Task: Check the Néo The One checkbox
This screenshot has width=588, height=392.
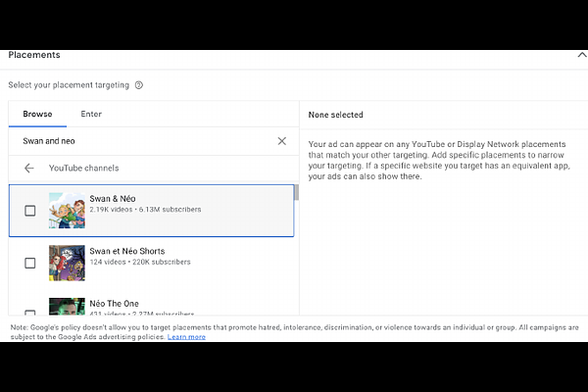Action: pyautogui.click(x=30, y=313)
